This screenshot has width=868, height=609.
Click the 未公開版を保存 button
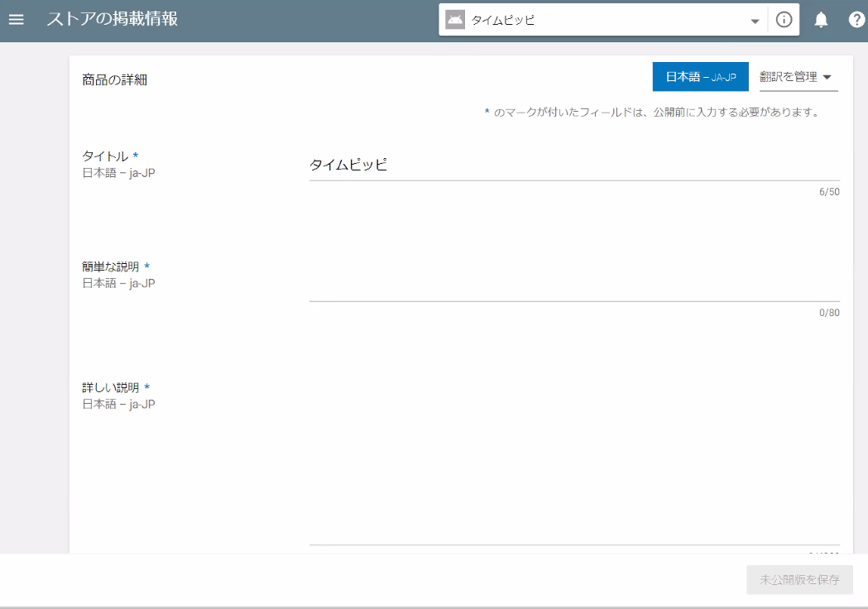point(799,580)
